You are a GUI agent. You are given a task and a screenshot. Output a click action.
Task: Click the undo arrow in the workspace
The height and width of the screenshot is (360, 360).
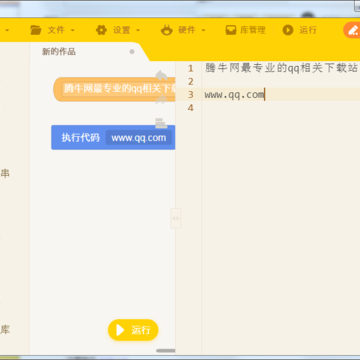pos(162,75)
